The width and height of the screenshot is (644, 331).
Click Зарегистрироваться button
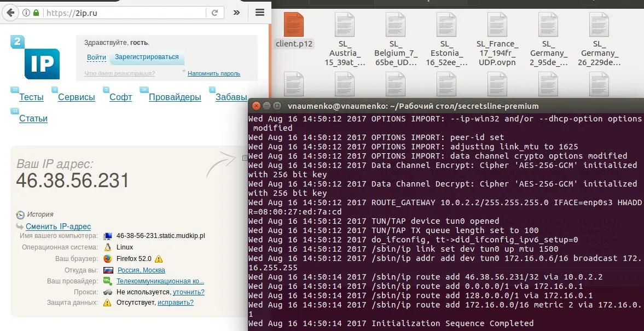[x=147, y=57]
